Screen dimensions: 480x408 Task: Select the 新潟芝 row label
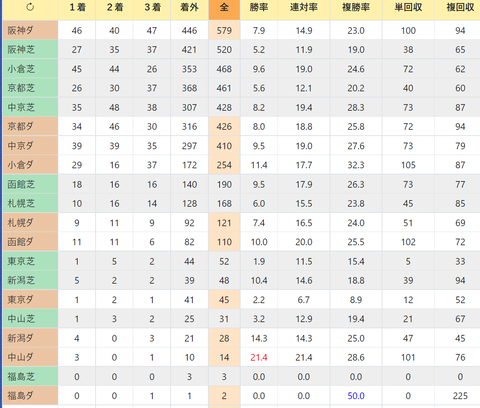pos(30,280)
